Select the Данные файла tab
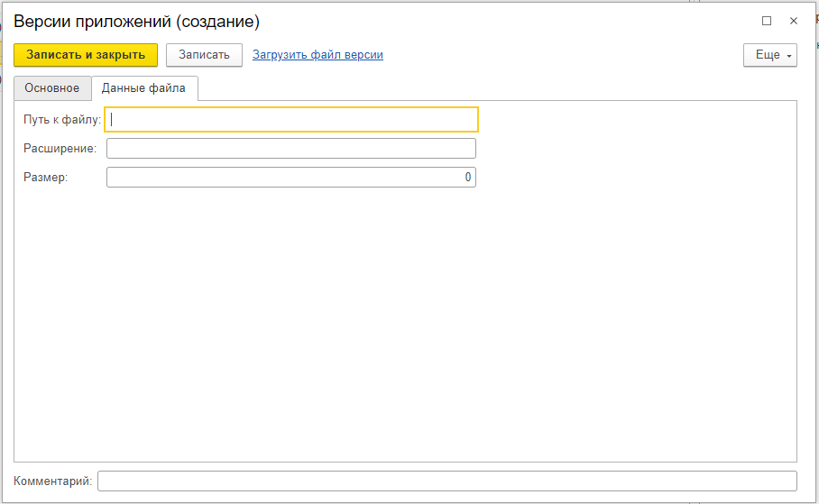 [143, 87]
